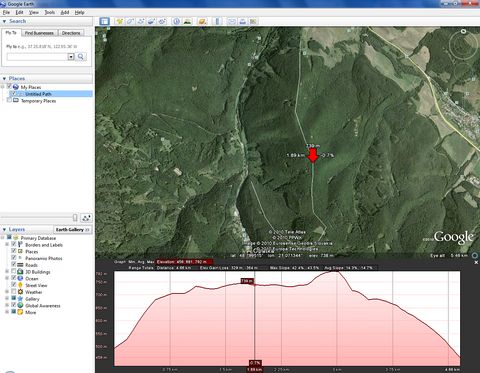Click the Show Ruler toolbar icon
The width and height of the screenshot is (480, 373).
(217, 21)
